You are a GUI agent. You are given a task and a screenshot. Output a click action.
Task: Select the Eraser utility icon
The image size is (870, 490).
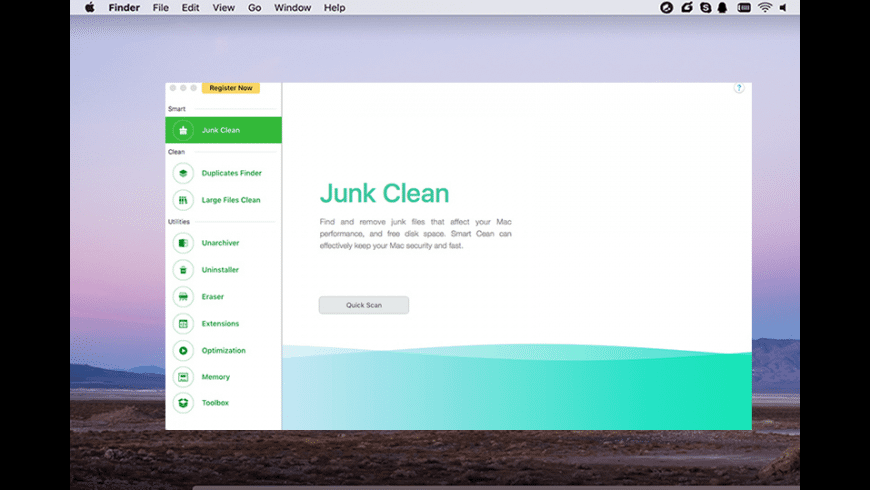click(183, 297)
